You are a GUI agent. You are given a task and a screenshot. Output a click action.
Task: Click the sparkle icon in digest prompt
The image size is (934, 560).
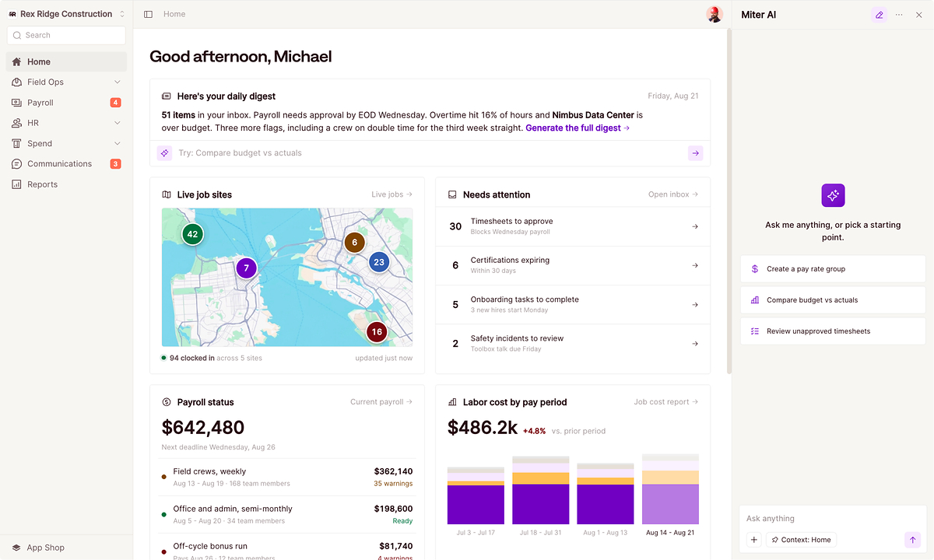tap(164, 153)
